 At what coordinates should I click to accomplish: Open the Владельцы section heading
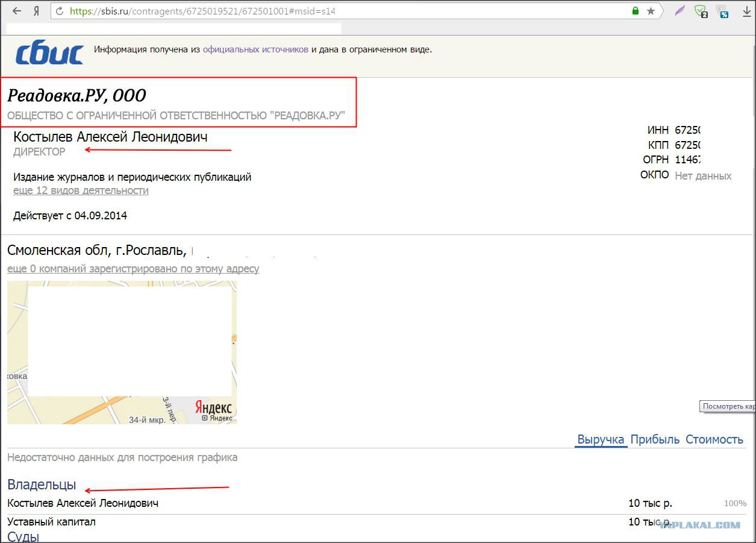(42, 485)
